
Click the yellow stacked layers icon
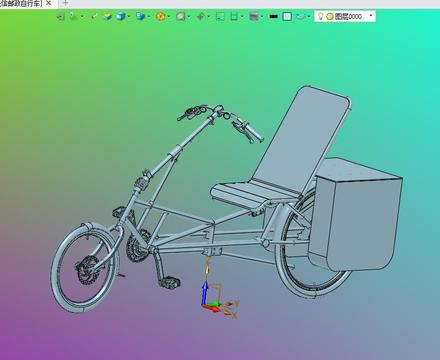click(107, 16)
